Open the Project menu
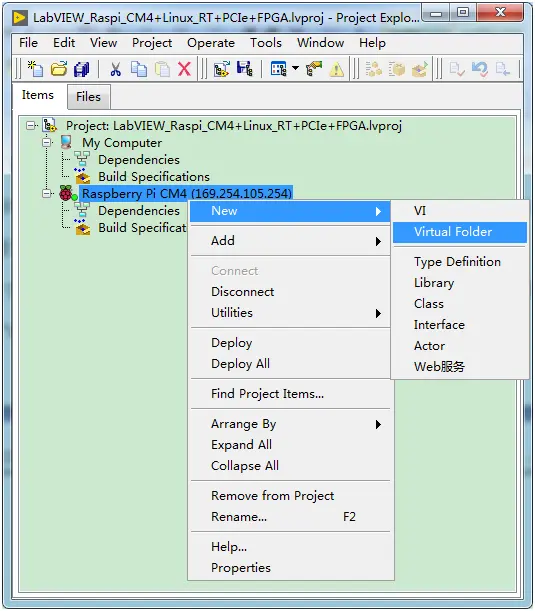The width and height of the screenshot is (535, 611). (152, 42)
